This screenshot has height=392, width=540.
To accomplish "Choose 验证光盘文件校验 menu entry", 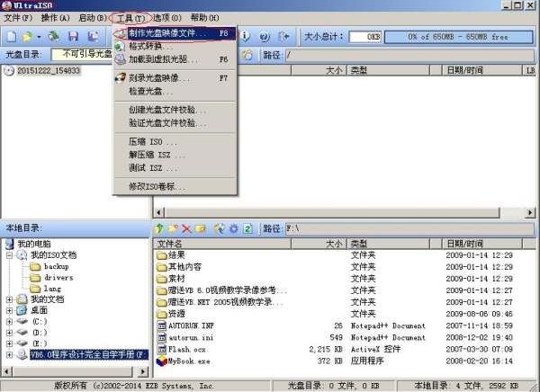I will (x=175, y=123).
